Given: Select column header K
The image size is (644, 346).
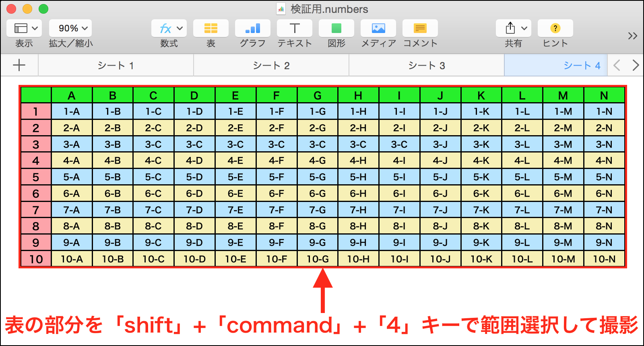Looking at the screenshot, I should click(x=481, y=95).
